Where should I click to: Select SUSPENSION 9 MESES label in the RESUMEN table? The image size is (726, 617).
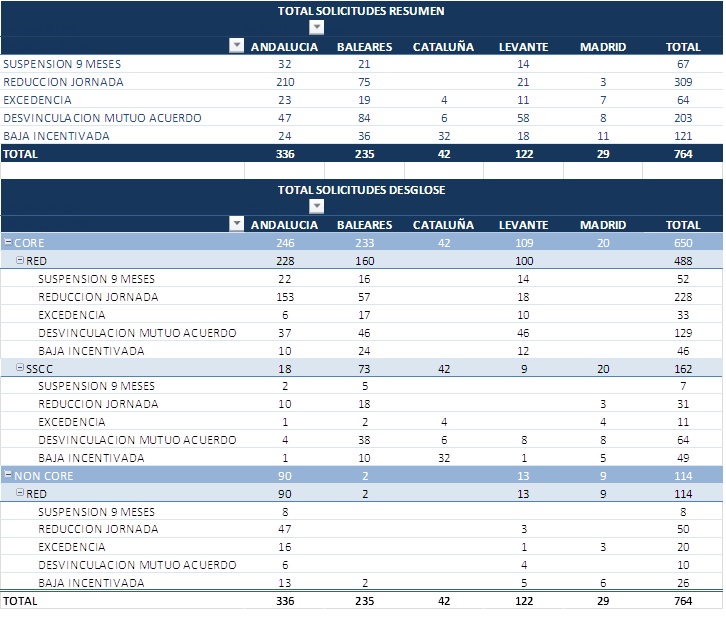(62, 64)
